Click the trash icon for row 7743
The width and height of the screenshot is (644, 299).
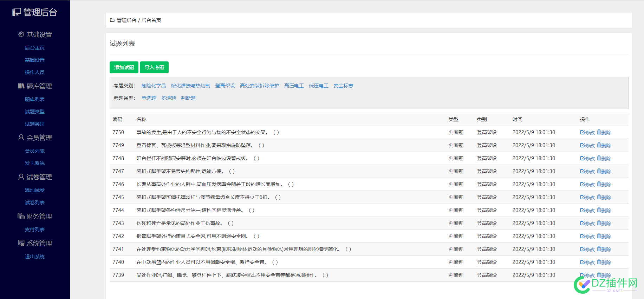pos(599,223)
